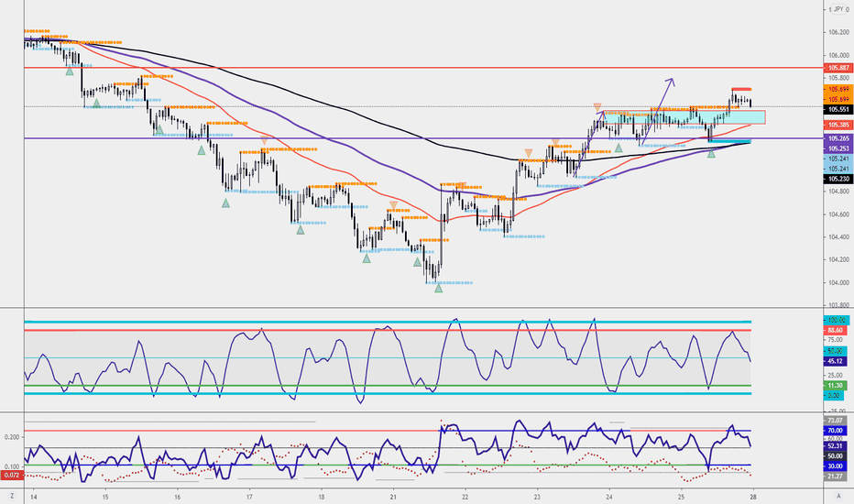Click the 106.200 price scale value

(838, 33)
